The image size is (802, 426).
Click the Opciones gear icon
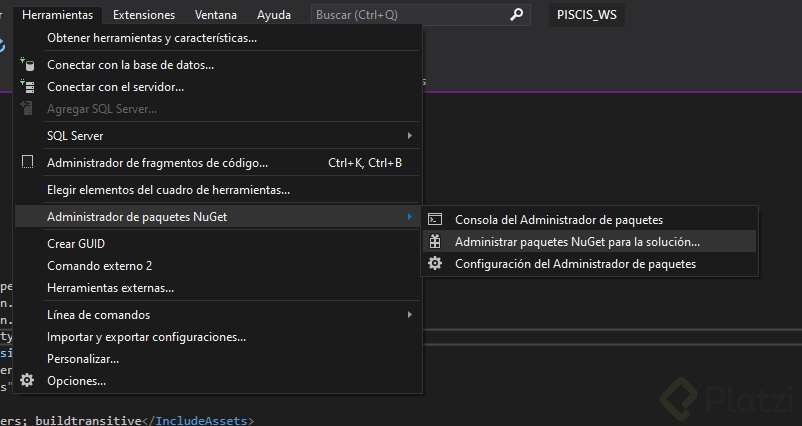coord(27,380)
